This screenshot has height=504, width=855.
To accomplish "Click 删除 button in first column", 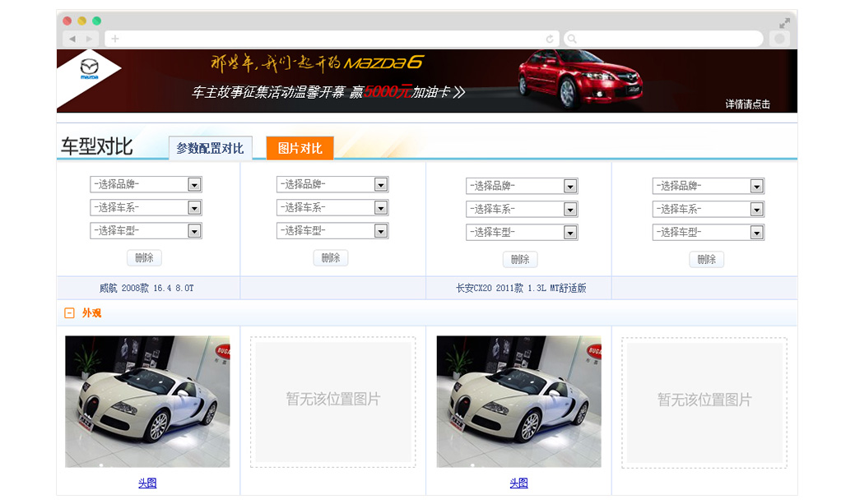I will pyautogui.click(x=145, y=257).
